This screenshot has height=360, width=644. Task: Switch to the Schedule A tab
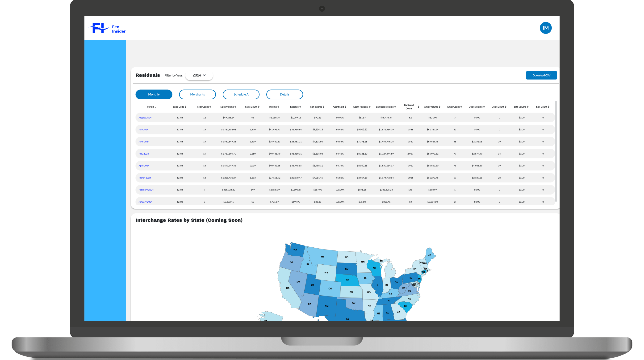pos(241,94)
